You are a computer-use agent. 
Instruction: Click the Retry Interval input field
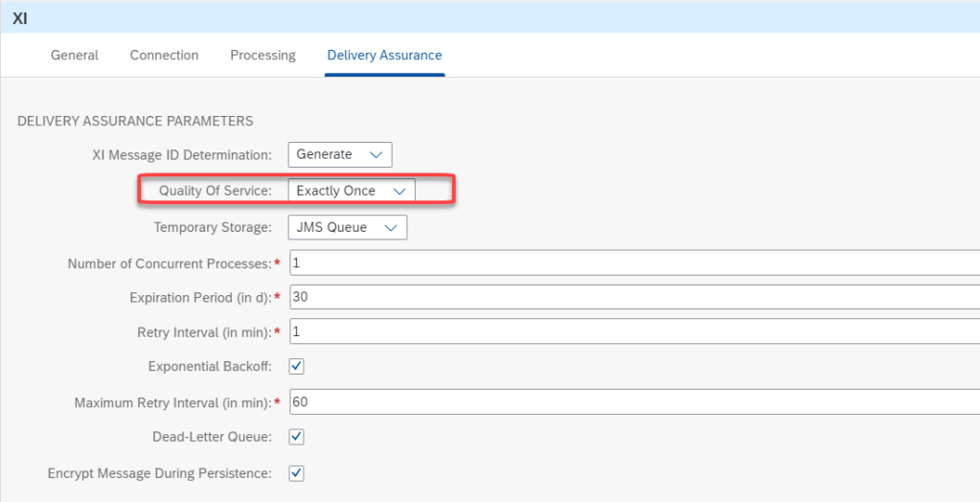(x=632, y=331)
